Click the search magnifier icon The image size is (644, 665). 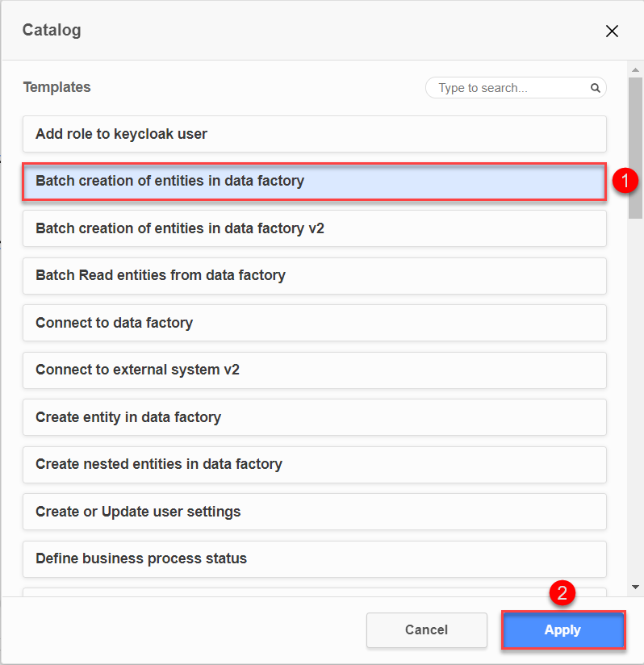595,88
